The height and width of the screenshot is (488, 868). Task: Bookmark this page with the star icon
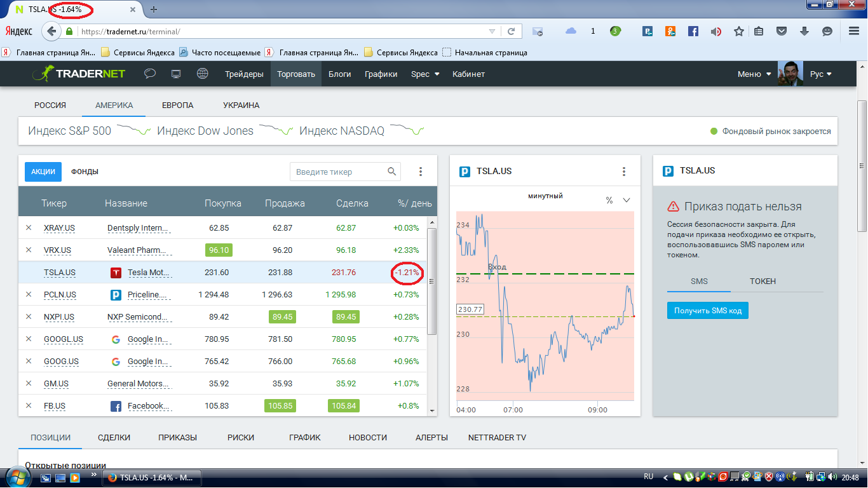(x=738, y=31)
